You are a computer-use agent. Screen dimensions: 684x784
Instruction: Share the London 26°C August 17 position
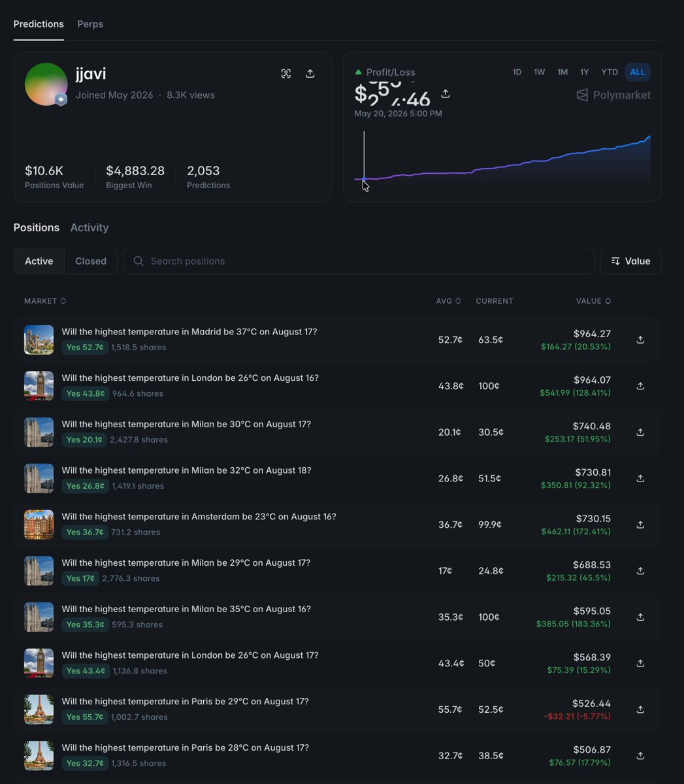(x=640, y=663)
